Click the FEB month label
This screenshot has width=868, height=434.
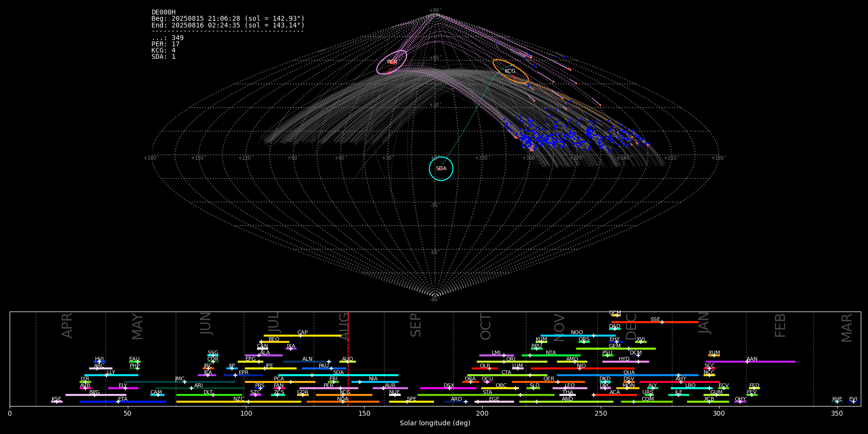780,325
